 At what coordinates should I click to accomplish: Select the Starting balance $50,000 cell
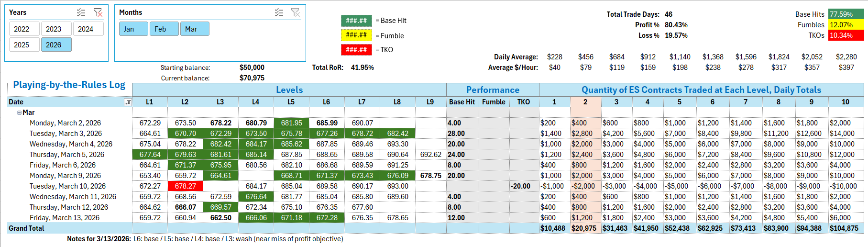252,67
